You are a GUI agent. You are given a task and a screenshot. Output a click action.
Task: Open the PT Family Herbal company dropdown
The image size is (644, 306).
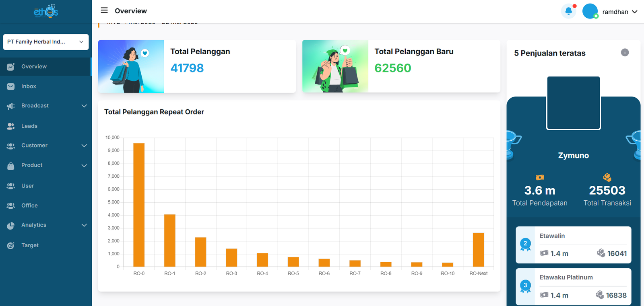click(x=46, y=42)
